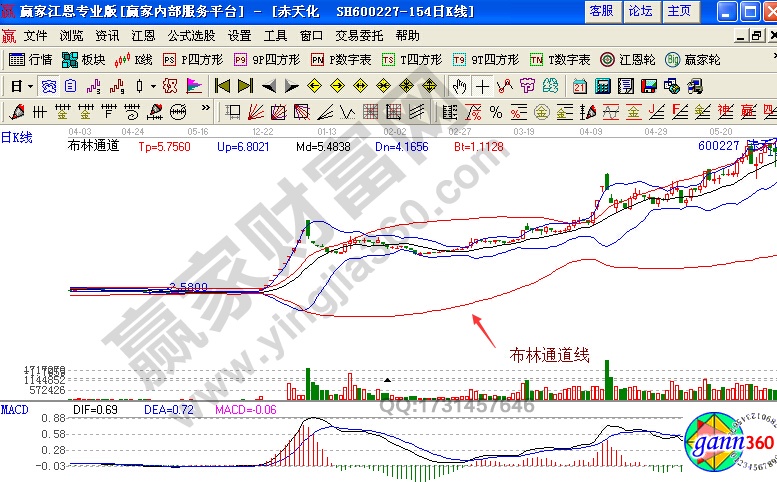Expand the candlestick style dropdown arrow
777x482 pixels.
(x=153, y=86)
